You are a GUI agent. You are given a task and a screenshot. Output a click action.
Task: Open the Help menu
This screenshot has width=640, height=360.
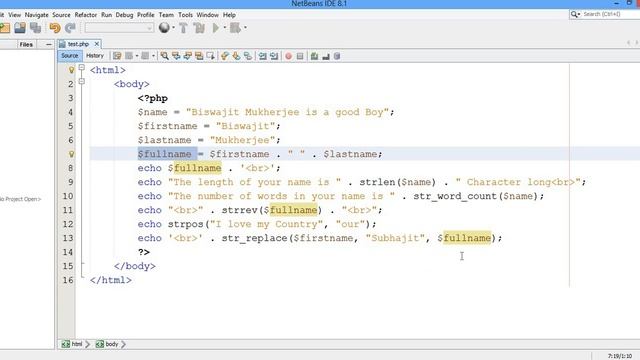(229, 15)
